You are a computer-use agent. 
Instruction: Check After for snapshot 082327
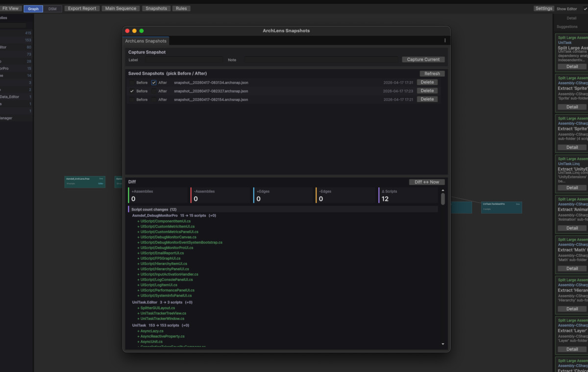[154, 91]
